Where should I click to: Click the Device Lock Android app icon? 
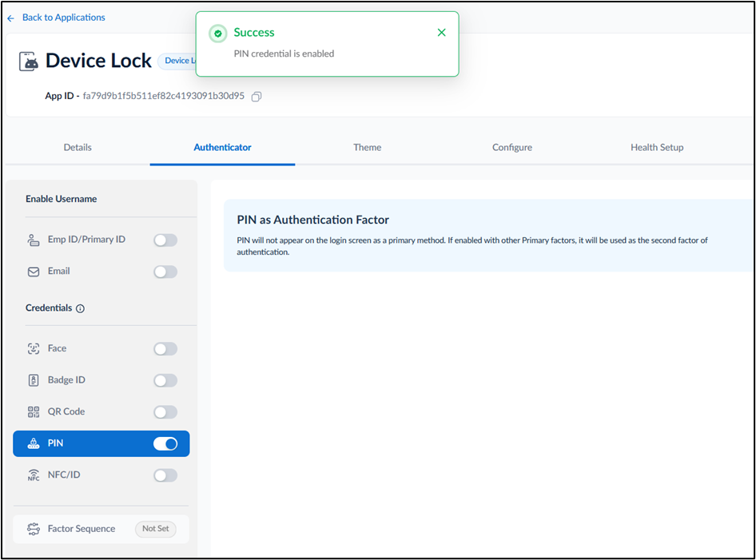pos(29,62)
